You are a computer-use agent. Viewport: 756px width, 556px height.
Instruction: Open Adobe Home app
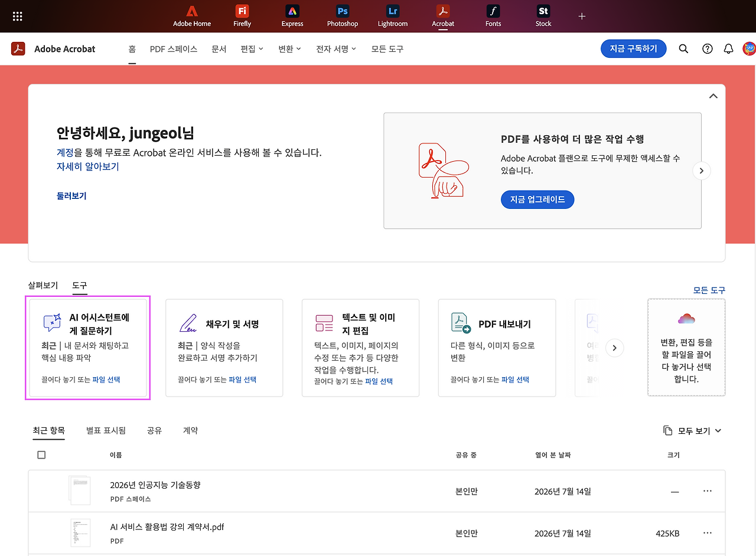pyautogui.click(x=192, y=16)
